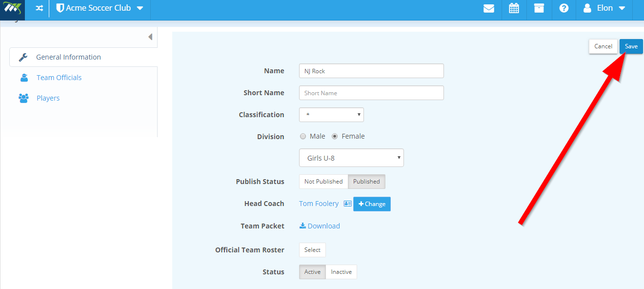This screenshot has width=644, height=289.
Task: Open the Tom Foolery coach link
Action: pos(319,204)
